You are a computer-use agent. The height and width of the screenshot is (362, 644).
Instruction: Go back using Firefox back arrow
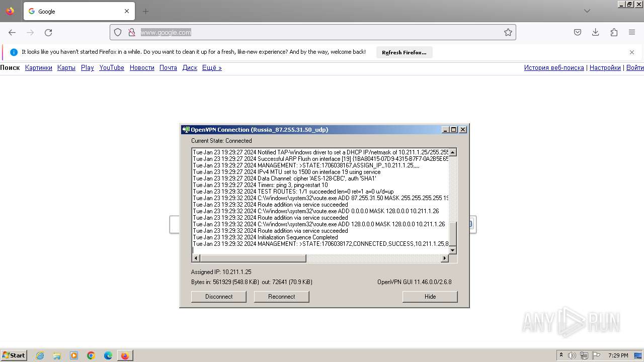[x=12, y=32]
